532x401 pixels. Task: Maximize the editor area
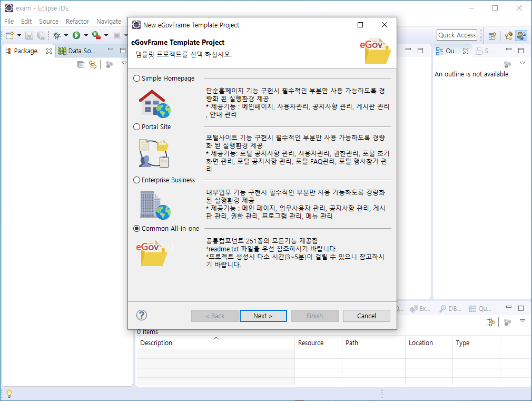(x=420, y=51)
